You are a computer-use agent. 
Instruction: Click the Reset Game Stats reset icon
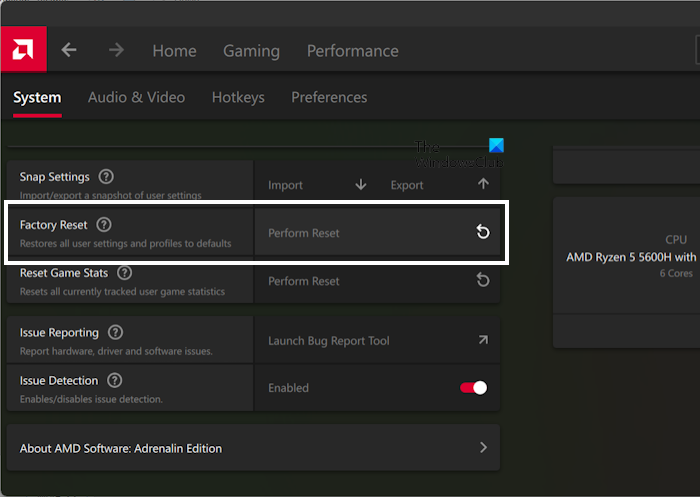tap(482, 281)
